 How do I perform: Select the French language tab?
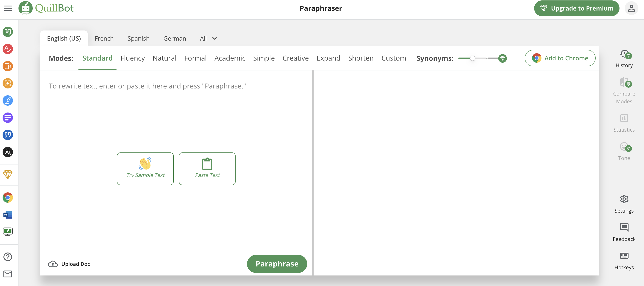104,38
